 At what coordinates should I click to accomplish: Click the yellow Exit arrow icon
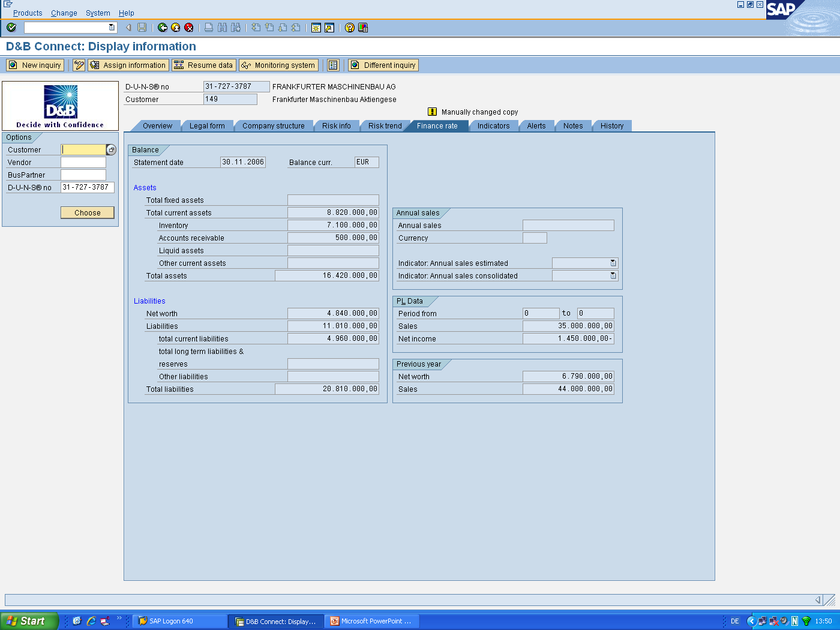pyautogui.click(x=176, y=28)
